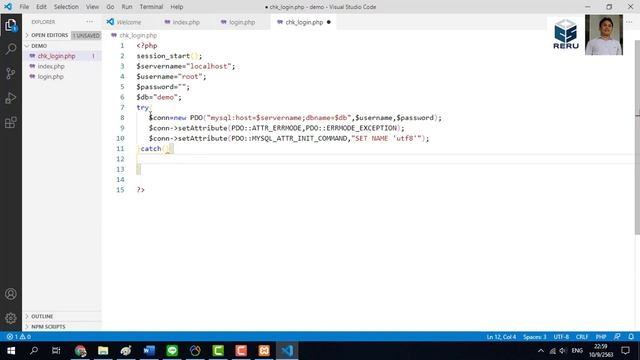Viewport: 640px width, 360px height.
Task: Click the feedback icon in status bar
Action: pos(617,337)
